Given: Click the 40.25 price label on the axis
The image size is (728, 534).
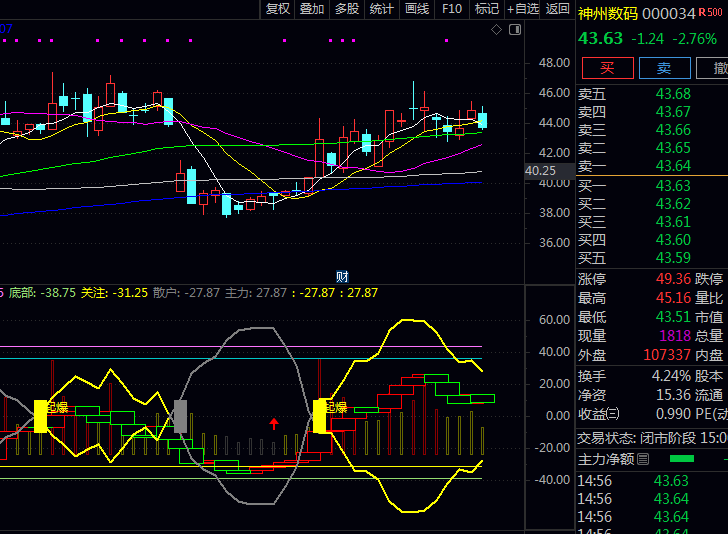Looking at the screenshot, I should coord(539,171).
